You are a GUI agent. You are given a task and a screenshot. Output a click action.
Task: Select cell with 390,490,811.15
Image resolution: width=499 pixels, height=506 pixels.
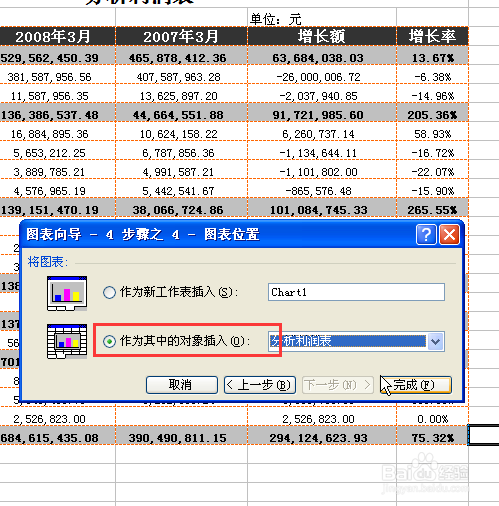181,435
